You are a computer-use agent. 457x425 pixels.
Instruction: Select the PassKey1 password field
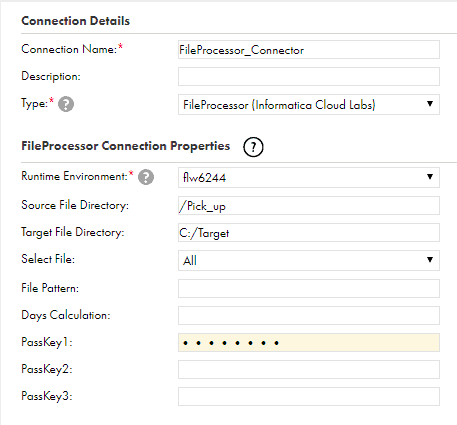309,342
